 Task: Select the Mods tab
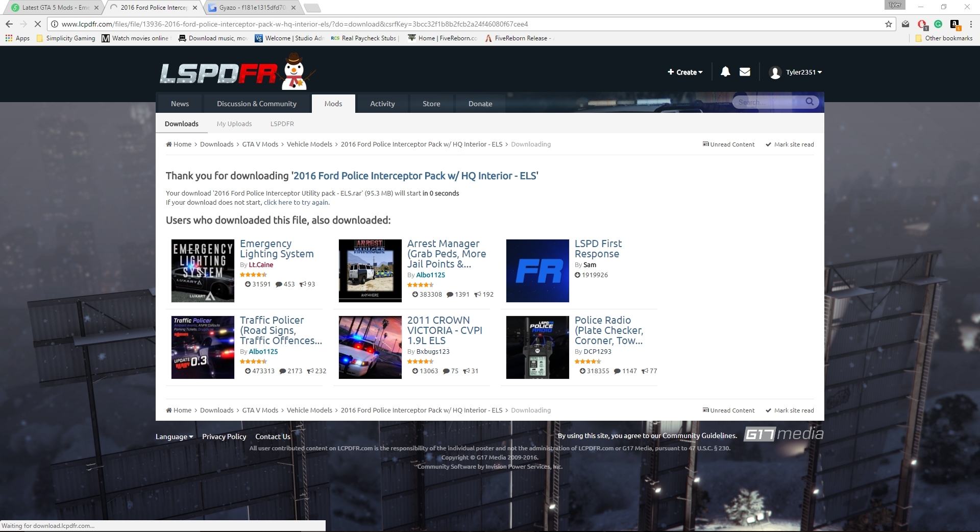pyautogui.click(x=333, y=104)
